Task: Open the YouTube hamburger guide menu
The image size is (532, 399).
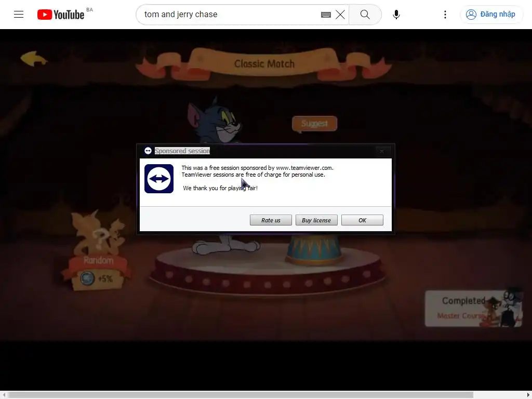Action: 19,14
